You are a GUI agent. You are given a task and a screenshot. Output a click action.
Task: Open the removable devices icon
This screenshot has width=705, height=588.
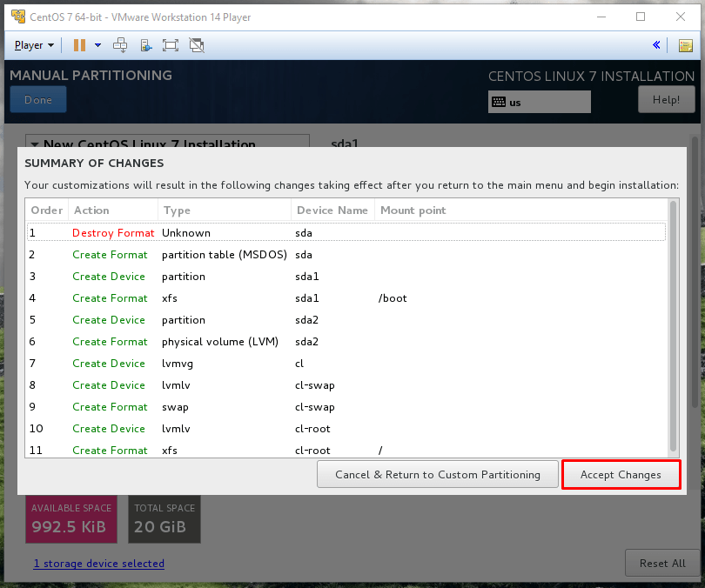pos(146,45)
